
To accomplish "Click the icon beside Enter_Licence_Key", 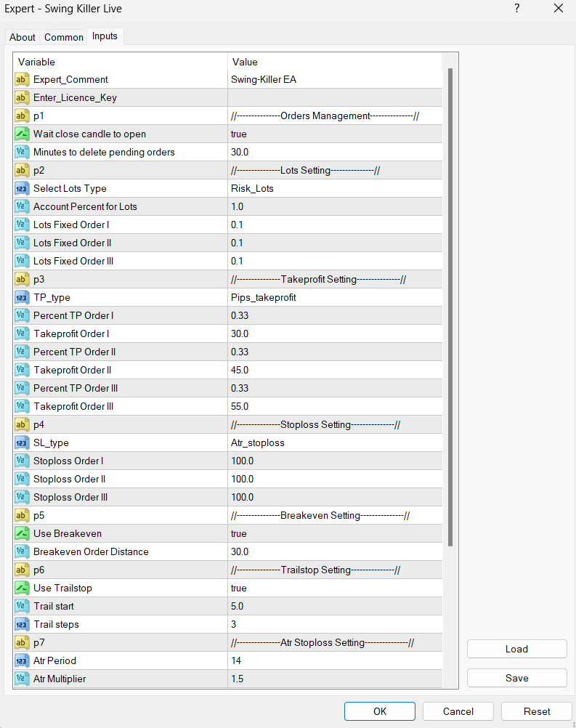I will click(22, 98).
